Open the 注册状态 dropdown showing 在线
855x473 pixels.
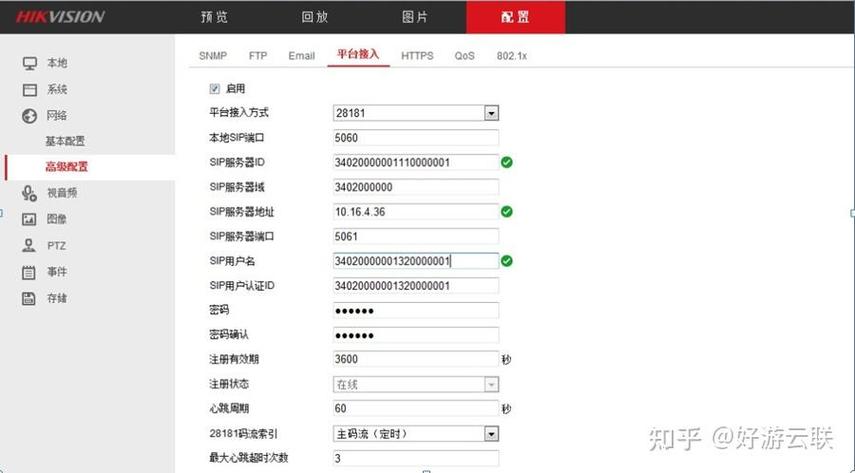(416, 384)
